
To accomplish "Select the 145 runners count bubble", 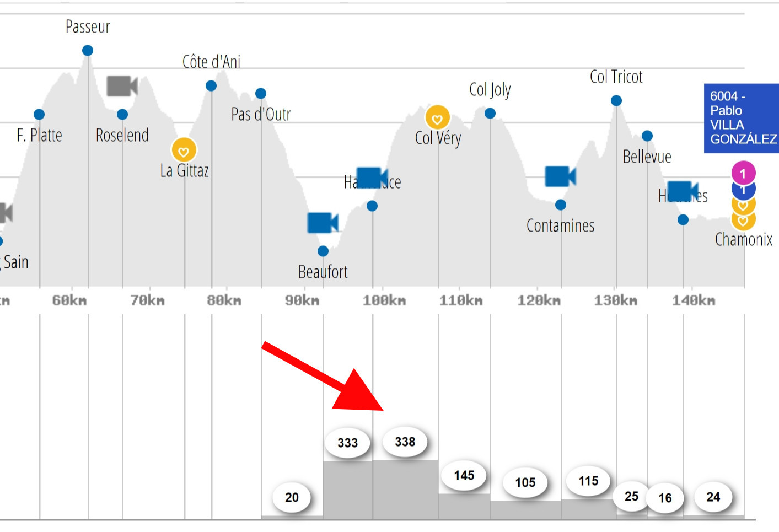I will (x=464, y=475).
